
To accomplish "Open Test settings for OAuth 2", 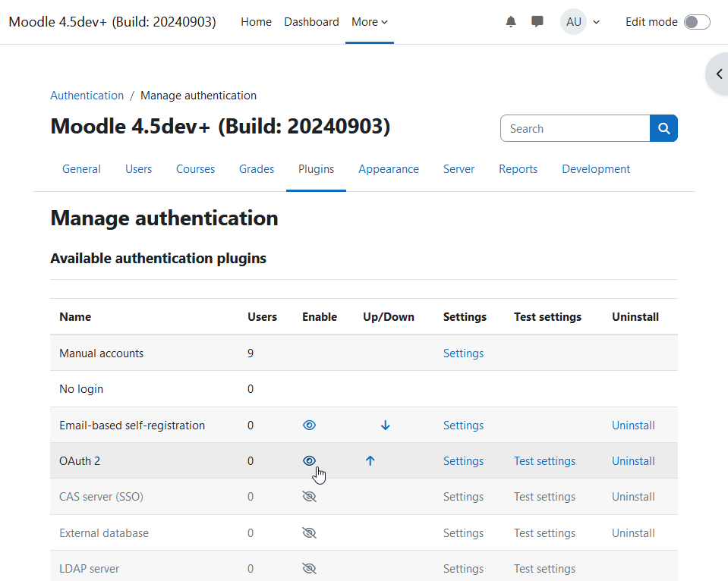I will 544,461.
